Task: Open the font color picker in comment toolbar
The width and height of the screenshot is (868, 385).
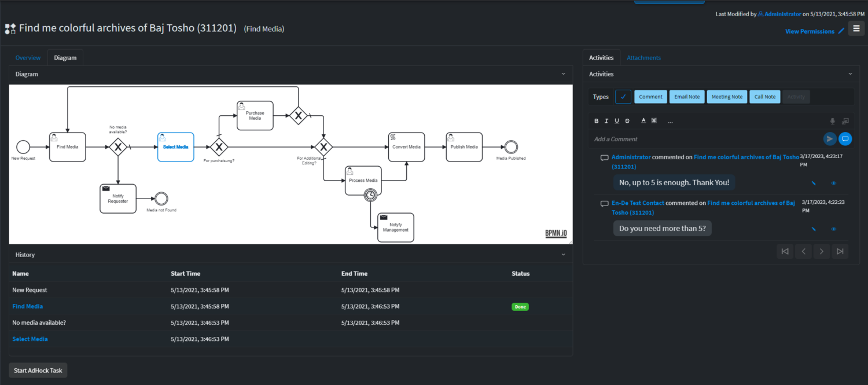Action: 643,120
